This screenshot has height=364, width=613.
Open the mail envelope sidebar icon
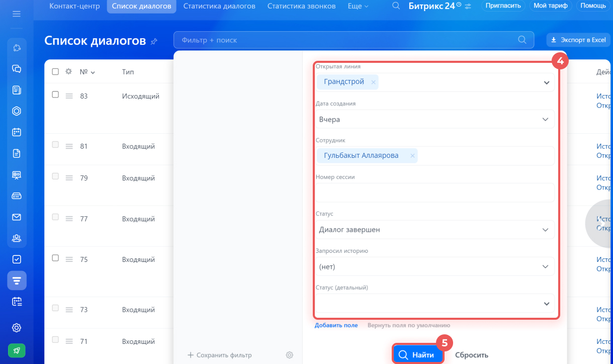[17, 217]
